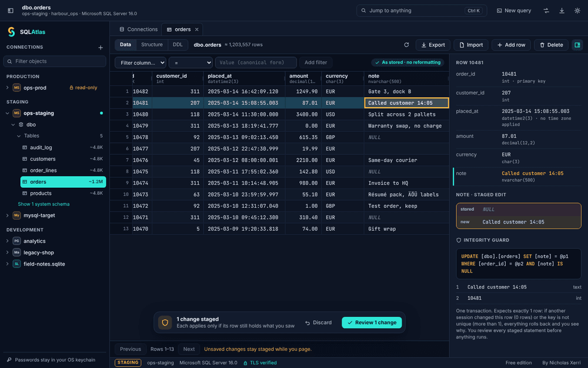Click the read-only lock badge on ops-prod
Viewport: 588px width, 368px height.
pyautogui.click(x=83, y=88)
